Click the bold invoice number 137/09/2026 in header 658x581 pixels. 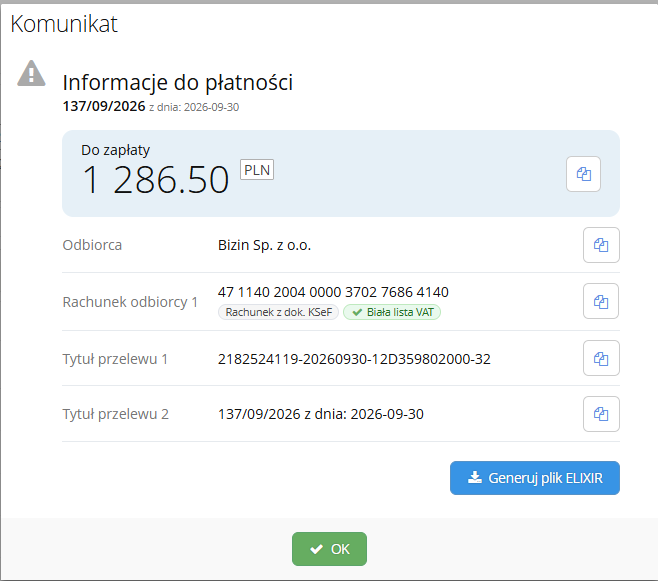(x=104, y=106)
